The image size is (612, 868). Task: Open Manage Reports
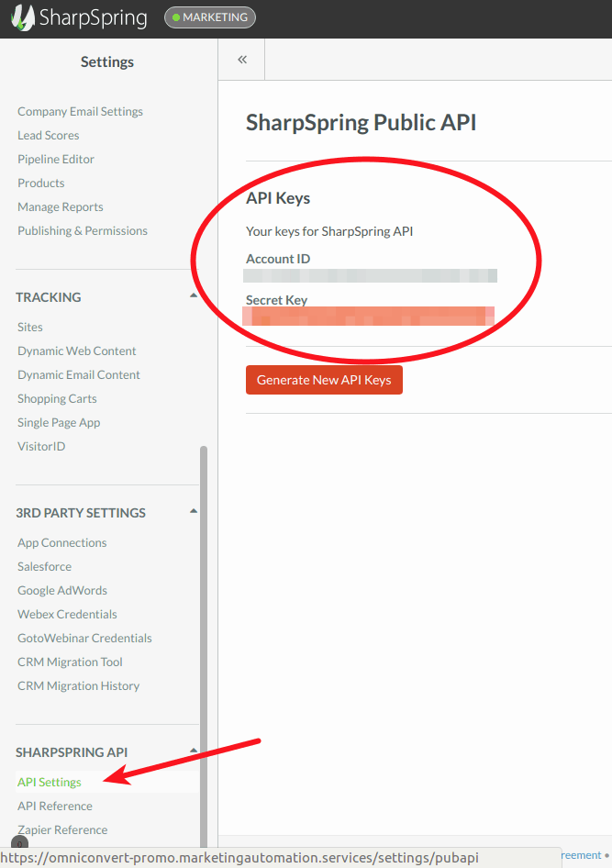(61, 206)
